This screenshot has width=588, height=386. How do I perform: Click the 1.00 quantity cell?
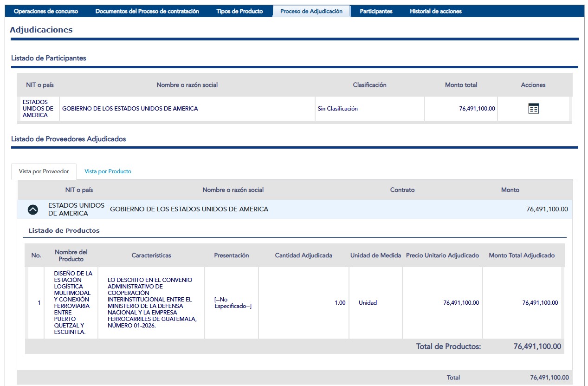pyautogui.click(x=304, y=303)
